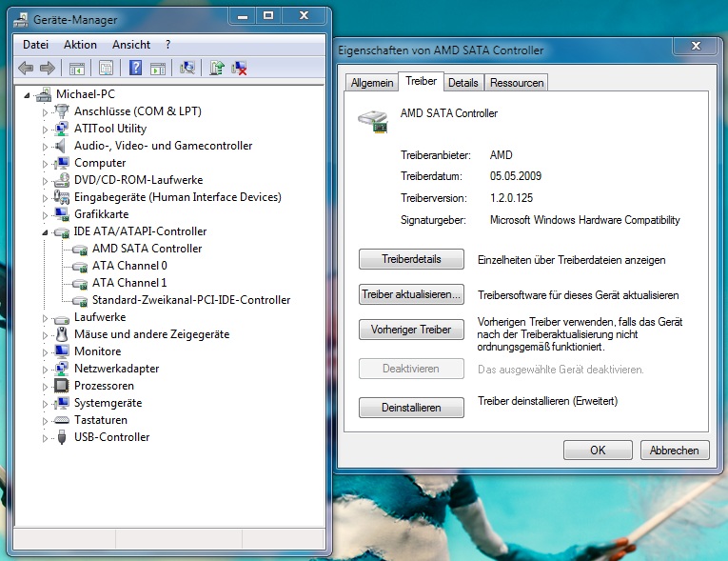Click the Back arrow in Geräte-Manager toolbar
Viewport: 728px width, 561px height.
pos(26,69)
